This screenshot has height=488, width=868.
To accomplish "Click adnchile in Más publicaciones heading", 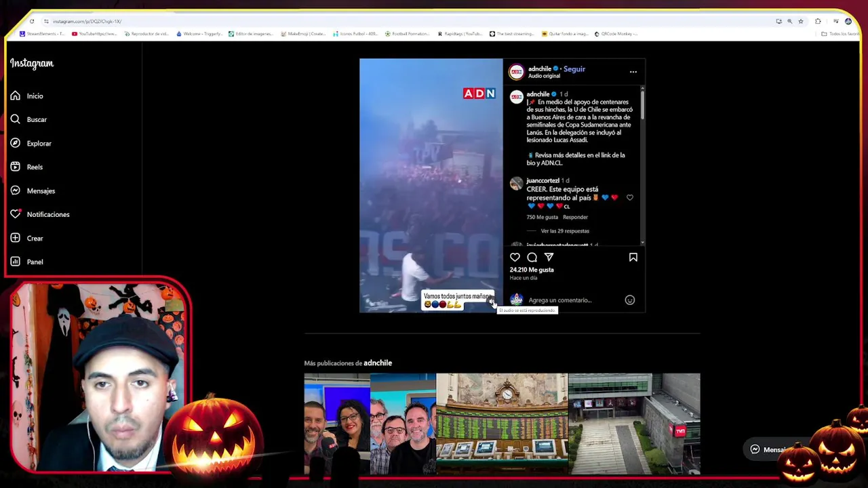I will [378, 363].
